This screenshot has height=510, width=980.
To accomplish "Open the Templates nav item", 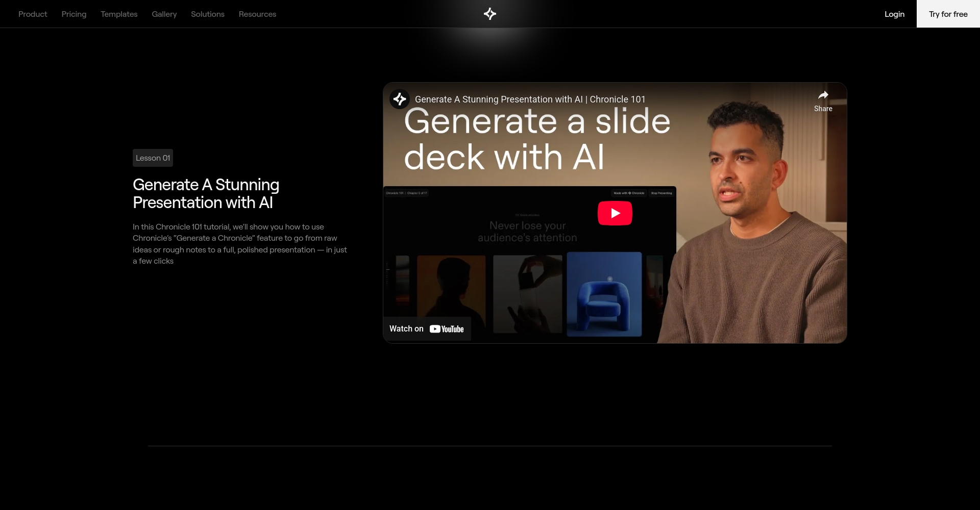I will coord(119,14).
